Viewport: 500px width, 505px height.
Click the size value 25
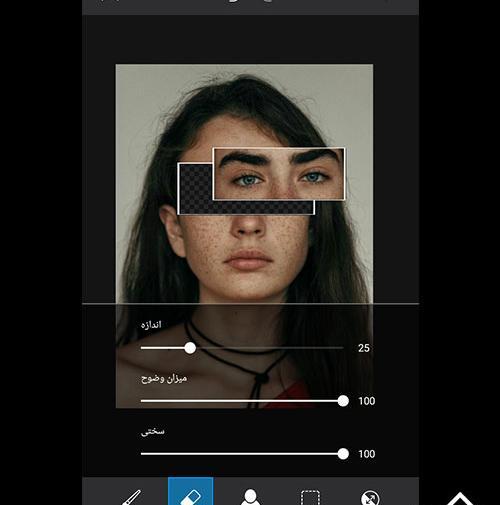(364, 348)
